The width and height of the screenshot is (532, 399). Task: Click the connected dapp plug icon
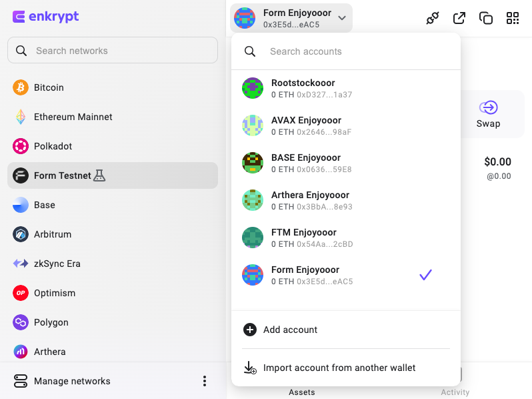click(x=433, y=18)
